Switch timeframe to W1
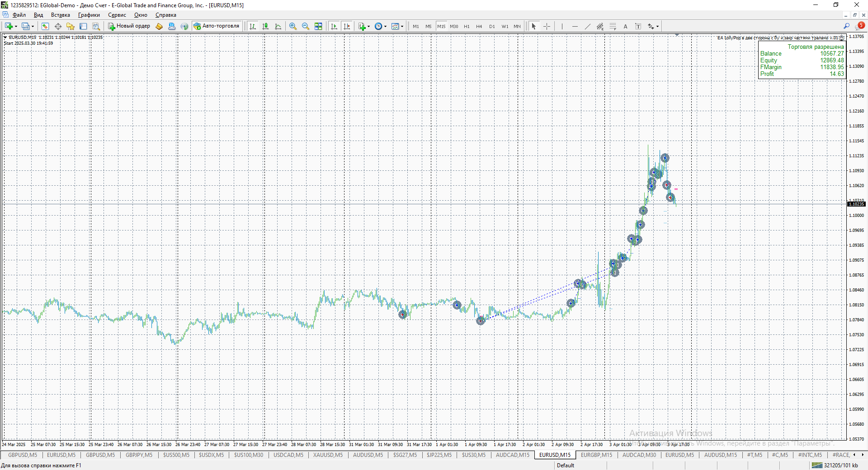868x470 pixels. pos(505,26)
